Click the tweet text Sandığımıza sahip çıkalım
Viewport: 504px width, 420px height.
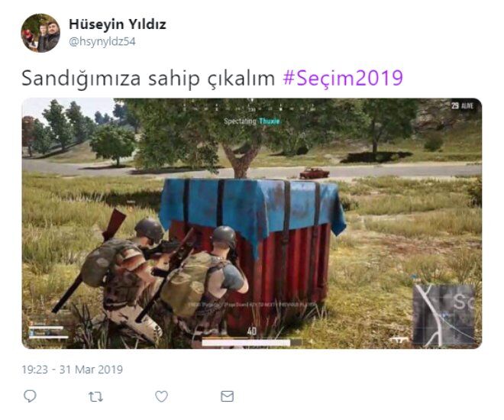click(x=148, y=78)
